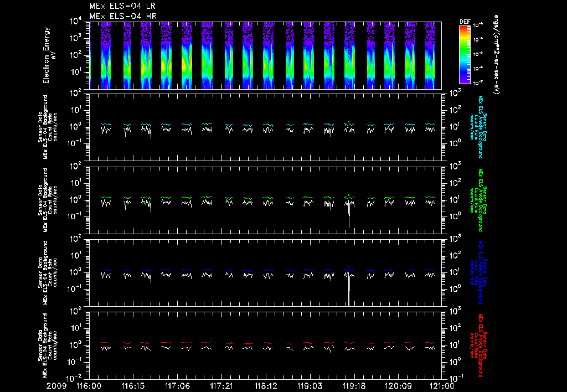Click the first spectrogram burst after 116:00
The image size is (567, 392).
coord(106,55)
